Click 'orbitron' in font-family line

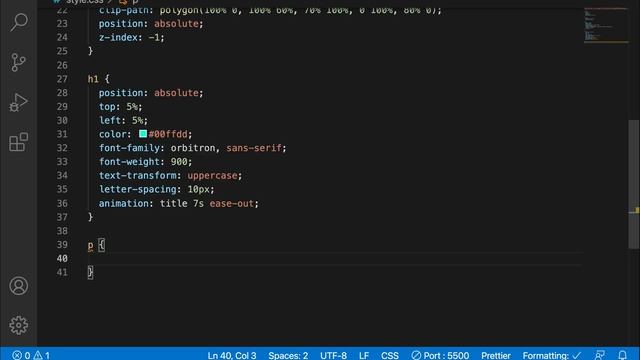pos(193,148)
